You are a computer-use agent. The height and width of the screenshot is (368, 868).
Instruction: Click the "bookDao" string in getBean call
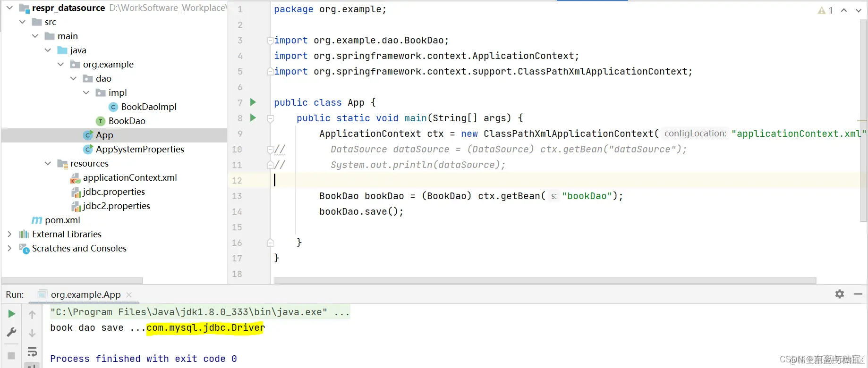point(587,196)
